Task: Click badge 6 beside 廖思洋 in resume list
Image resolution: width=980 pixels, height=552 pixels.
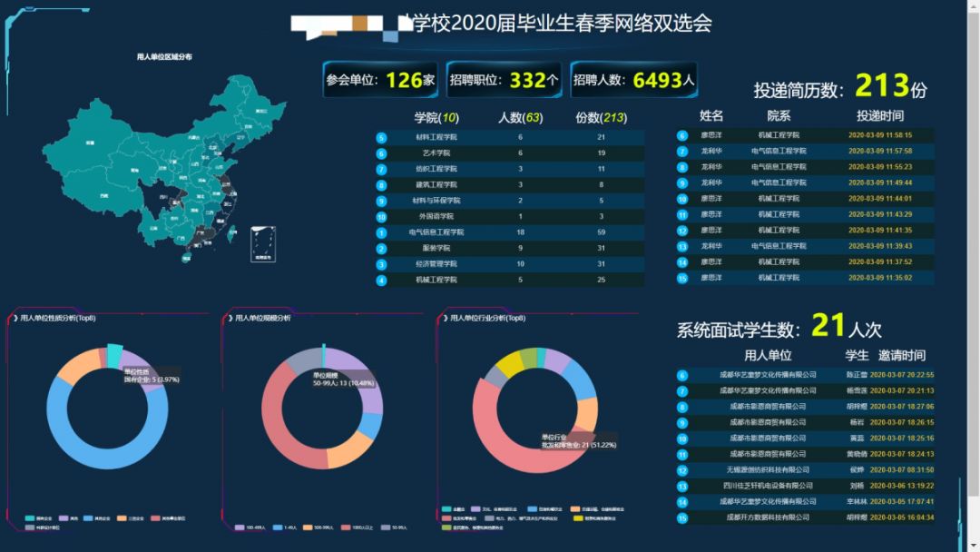Action: [681, 136]
